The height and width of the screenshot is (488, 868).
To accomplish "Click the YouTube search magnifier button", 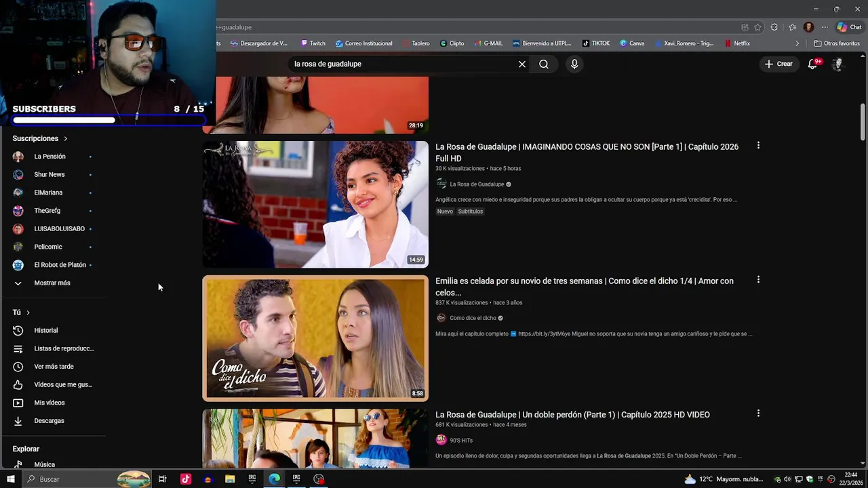I will [x=544, y=64].
